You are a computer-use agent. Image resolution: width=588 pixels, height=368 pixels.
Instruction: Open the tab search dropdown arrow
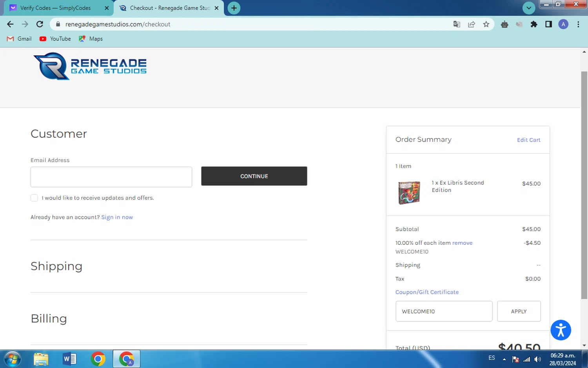(x=529, y=8)
